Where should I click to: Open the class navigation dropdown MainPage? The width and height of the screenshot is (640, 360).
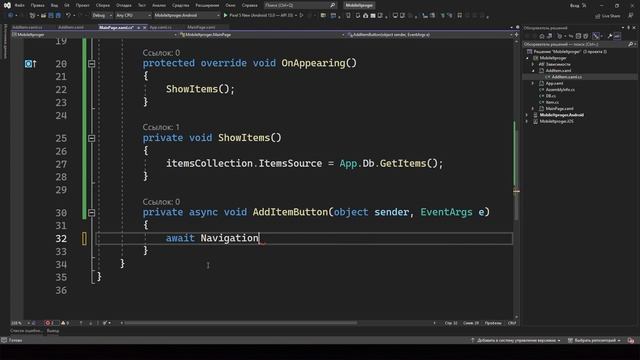(x=261, y=35)
